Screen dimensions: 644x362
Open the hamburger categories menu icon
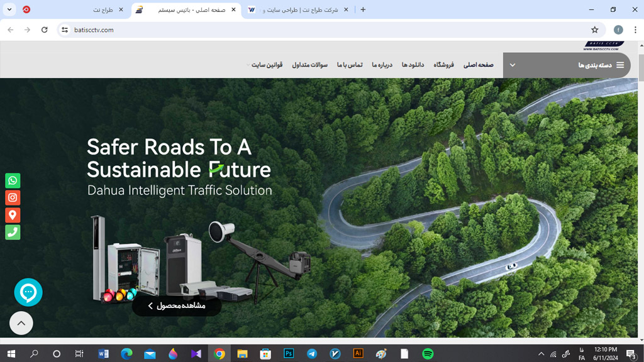[x=620, y=65]
